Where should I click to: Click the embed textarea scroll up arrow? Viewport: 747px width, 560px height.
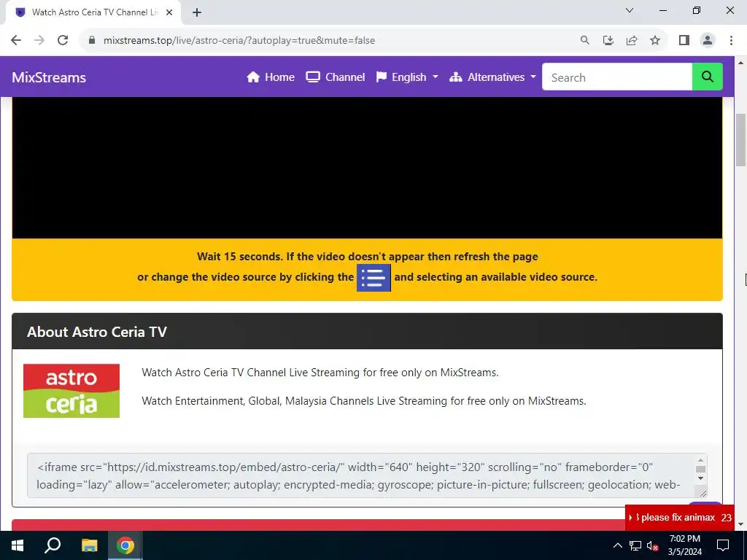point(700,461)
